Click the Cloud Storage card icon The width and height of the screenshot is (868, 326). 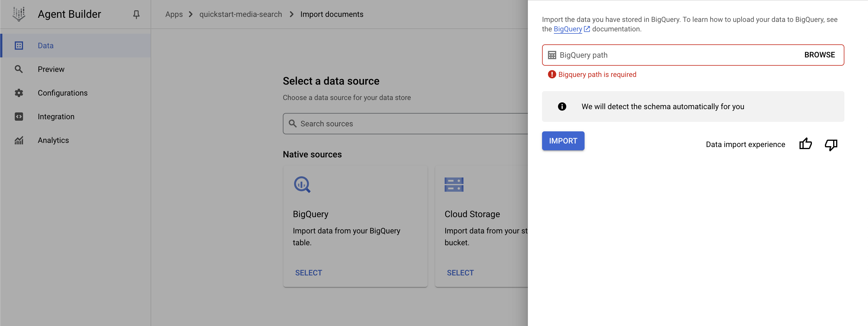(x=454, y=185)
